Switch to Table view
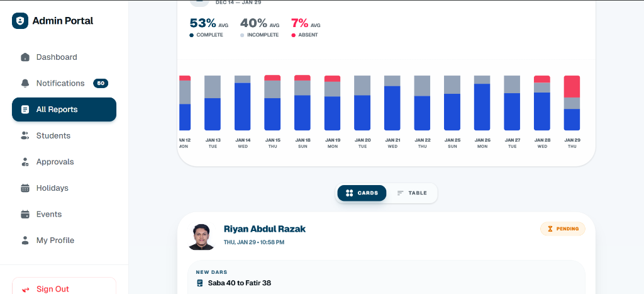The width and height of the screenshot is (644, 294). 412,193
